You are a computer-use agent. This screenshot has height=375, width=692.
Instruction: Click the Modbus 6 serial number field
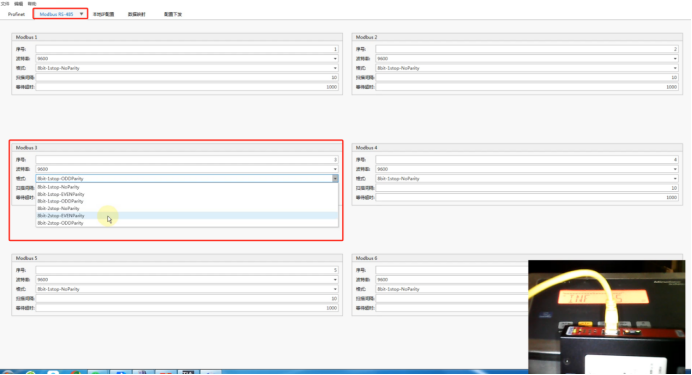point(451,270)
